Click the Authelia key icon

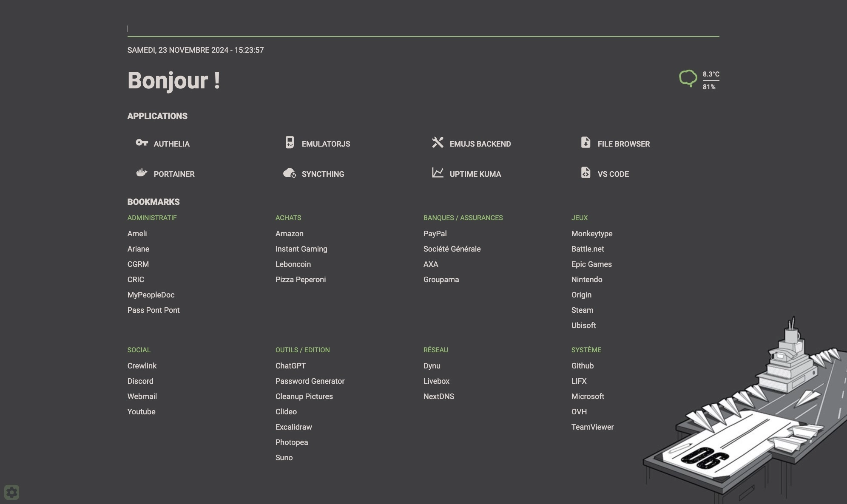click(x=142, y=142)
